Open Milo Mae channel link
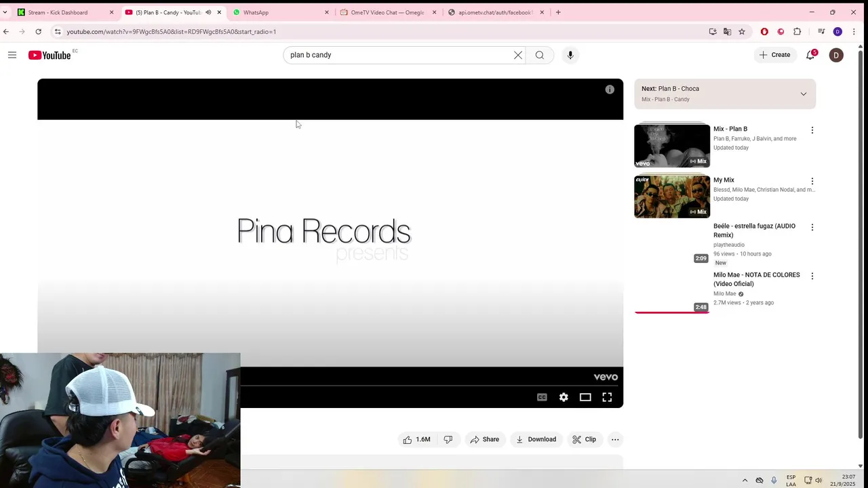 [724, 293]
